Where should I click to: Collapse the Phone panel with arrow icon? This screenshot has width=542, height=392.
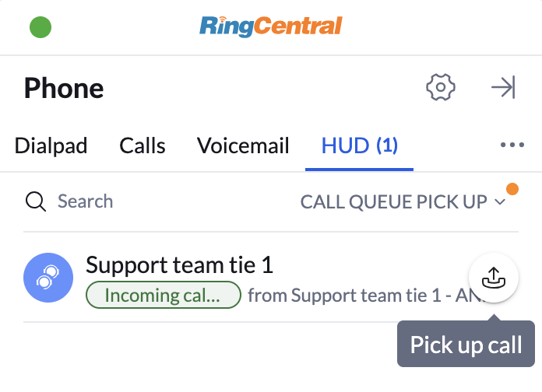tap(503, 87)
